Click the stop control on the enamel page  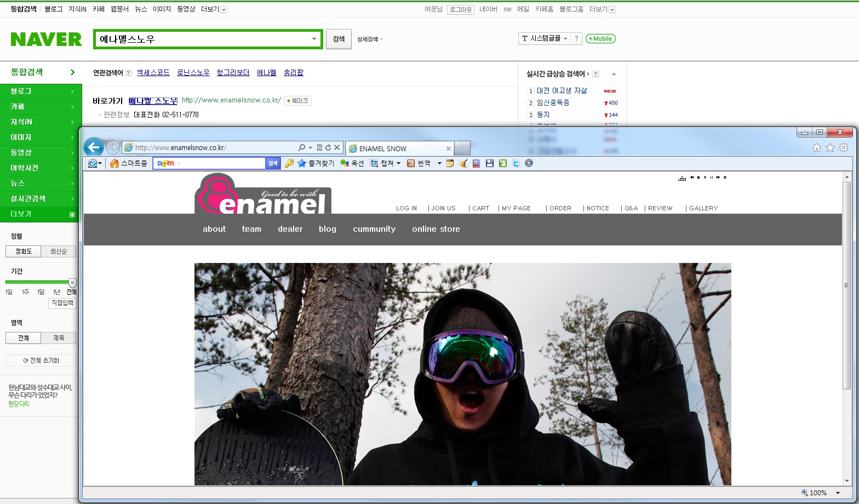pyautogui.click(x=698, y=177)
